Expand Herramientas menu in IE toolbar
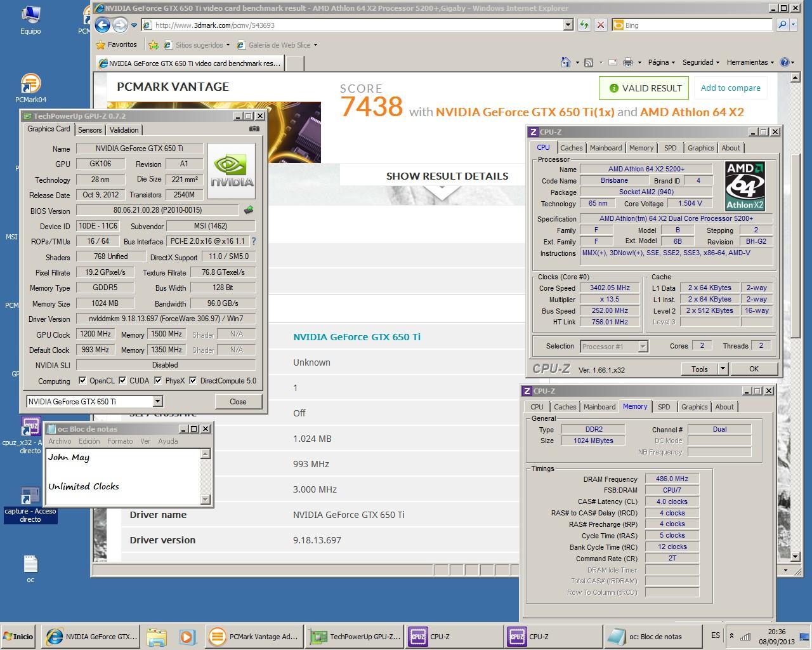The height and width of the screenshot is (650, 812). (x=750, y=62)
